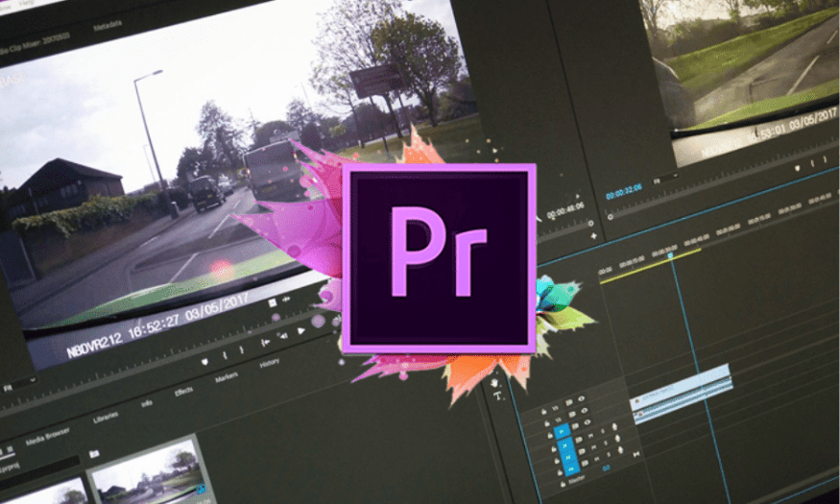Toggle track lock on video track V1
Viewport: 840px width, 504px height.
550,436
